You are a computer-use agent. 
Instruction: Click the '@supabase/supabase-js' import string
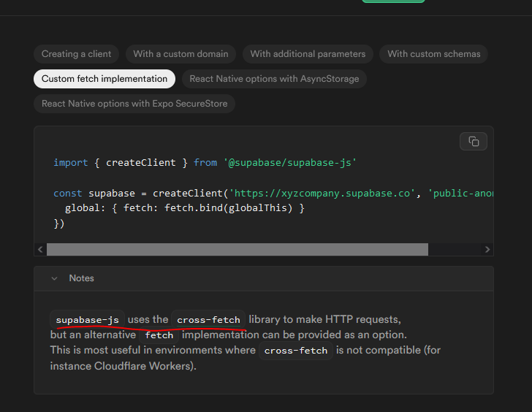coord(292,162)
